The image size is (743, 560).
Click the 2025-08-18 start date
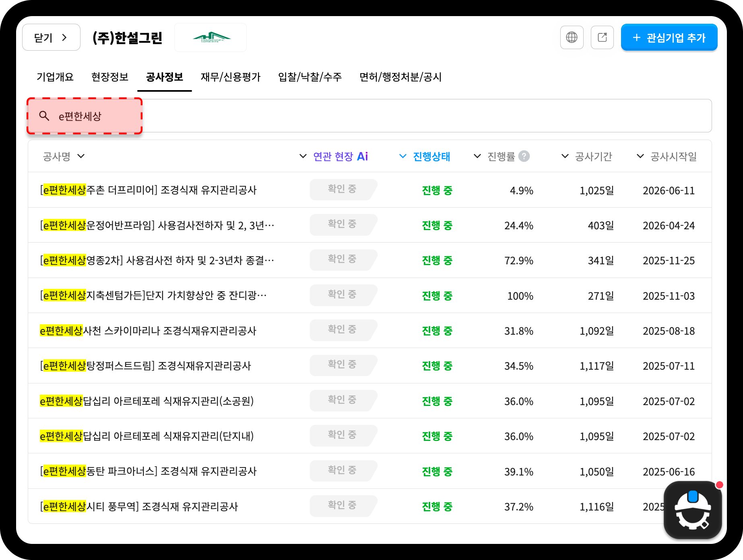pyautogui.click(x=669, y=331)
